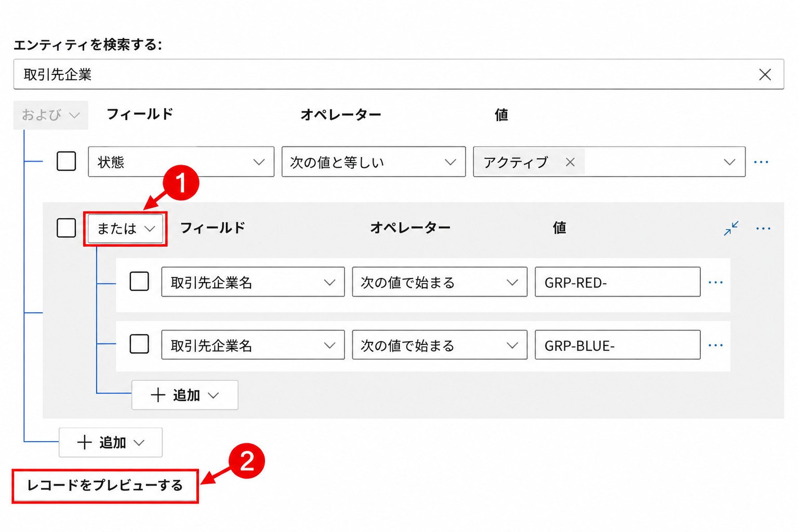
Task: Open 取引先企業名 field dropdown in GRP-BLUE- row
Action: [x=253, y=344]
